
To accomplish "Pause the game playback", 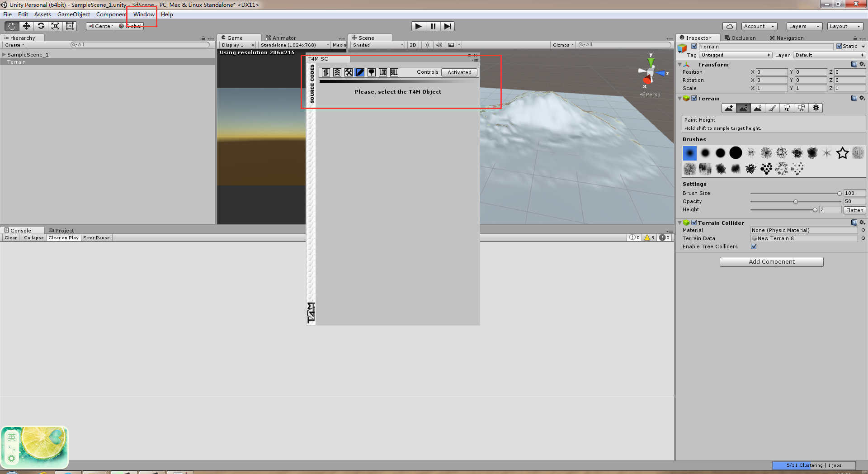I will [433, 26].
